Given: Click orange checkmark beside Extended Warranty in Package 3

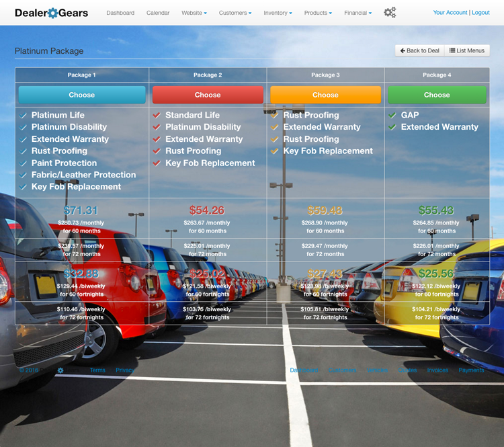Looking at the screenshot, I should [x=274, y=127].
